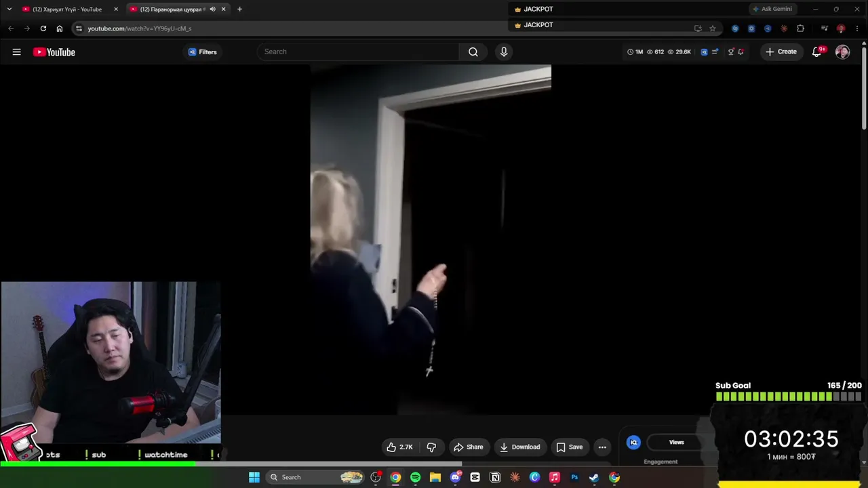Like the video with 2.7K likes
Image resolution: width=868 pixels, height=488 pixels.
click(x=399, y=447)
